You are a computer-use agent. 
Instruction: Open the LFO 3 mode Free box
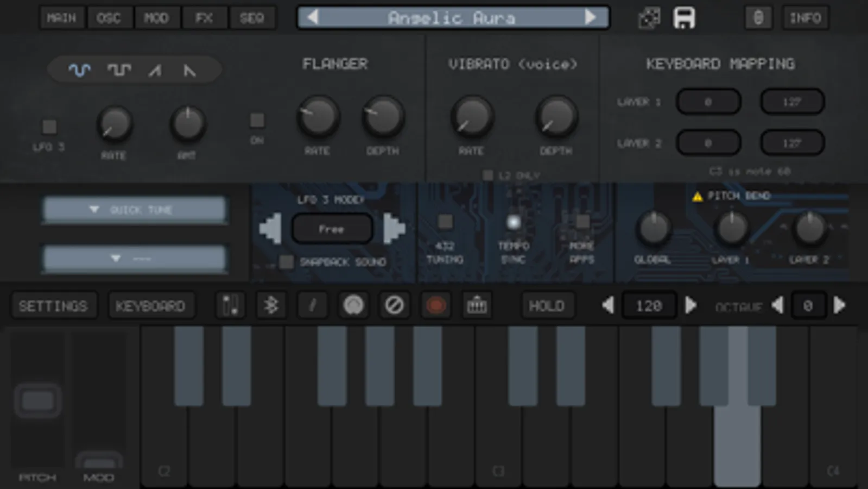tap(332, 229)
